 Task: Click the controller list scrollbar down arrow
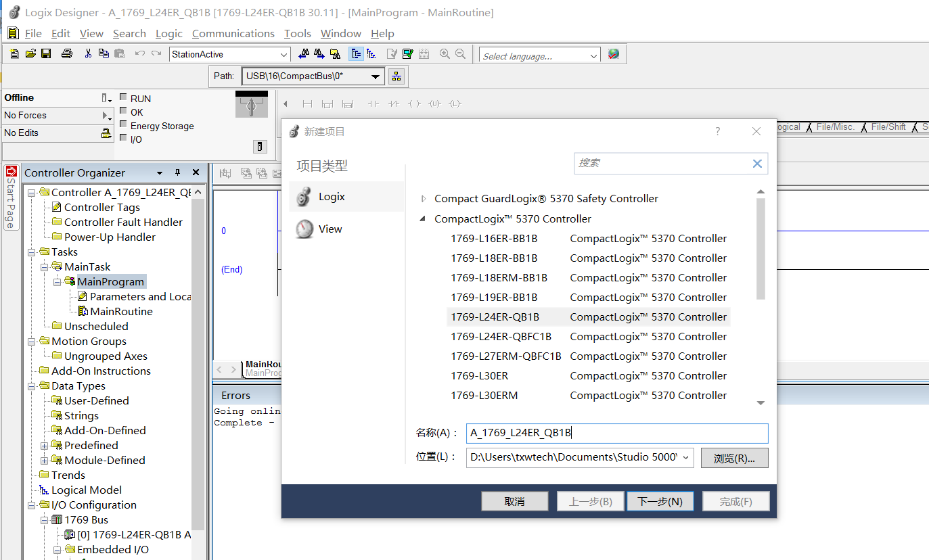tap(761, 403)
